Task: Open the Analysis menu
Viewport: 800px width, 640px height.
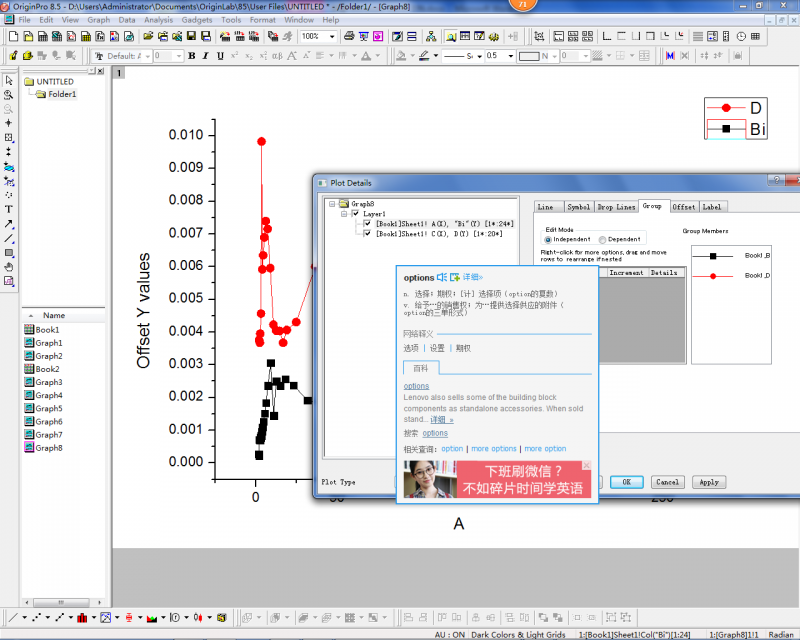Action: coord(158,20)
